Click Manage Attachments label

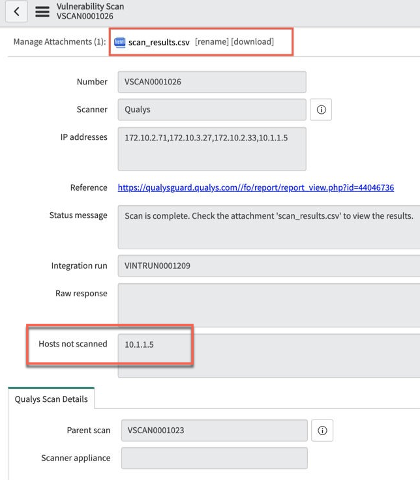pos(60,42)
